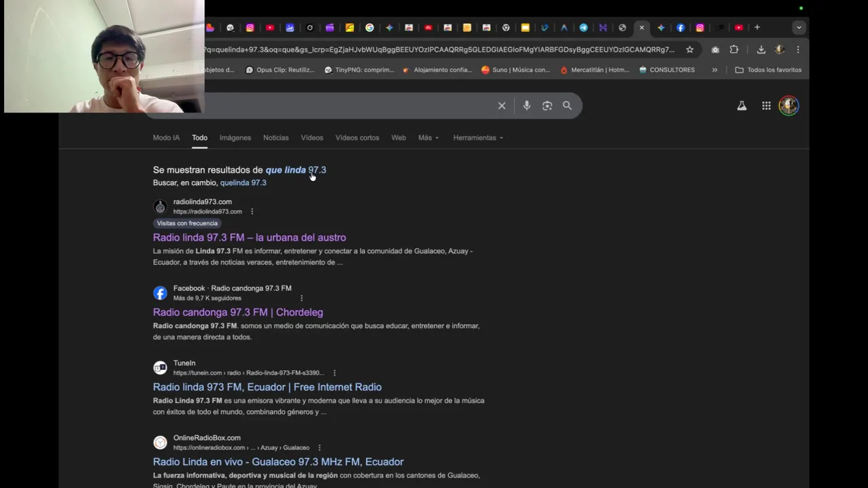
Task: Switch to the Telegram browser tab
Action: (583, 28)
